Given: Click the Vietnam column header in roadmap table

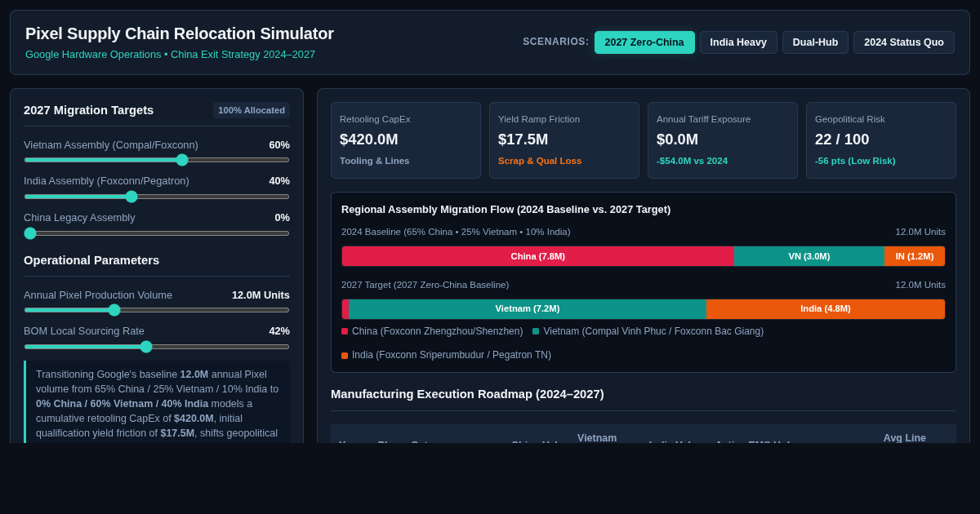Looking at the screenshot, I should [x=597, y=437].
